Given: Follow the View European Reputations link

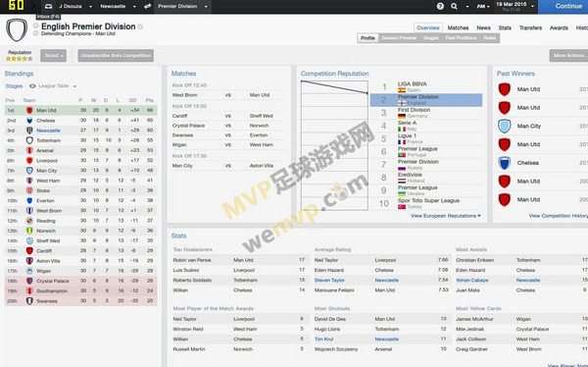Looking at the screenshot, I should click(x=446, y=216).
